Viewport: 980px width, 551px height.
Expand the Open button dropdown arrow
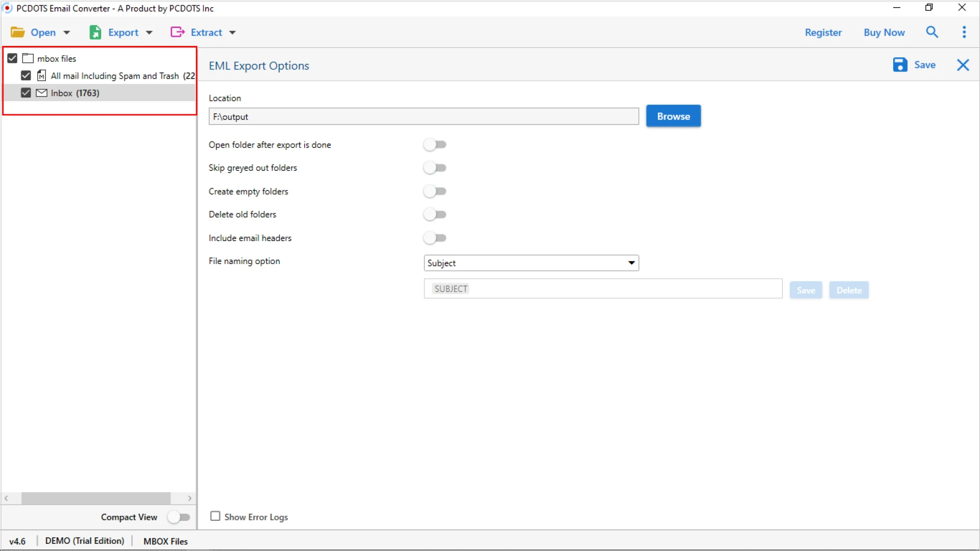(67, 32)
